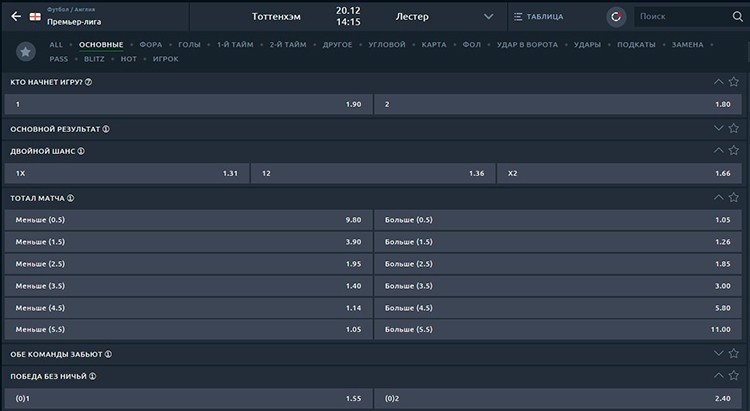Switch to the ПОДКАТЫ tab

(636, 44)
